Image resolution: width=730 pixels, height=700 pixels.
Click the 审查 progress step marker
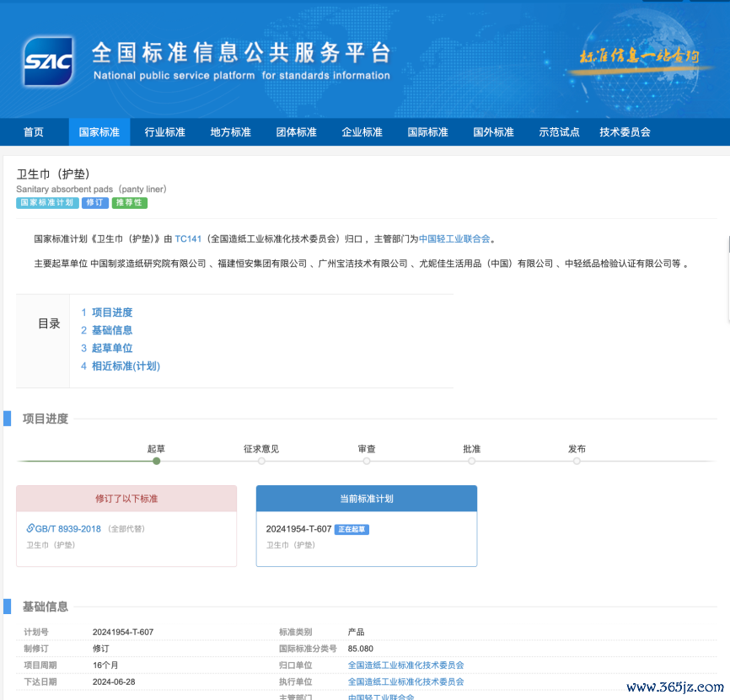click(x=367, y=461)
